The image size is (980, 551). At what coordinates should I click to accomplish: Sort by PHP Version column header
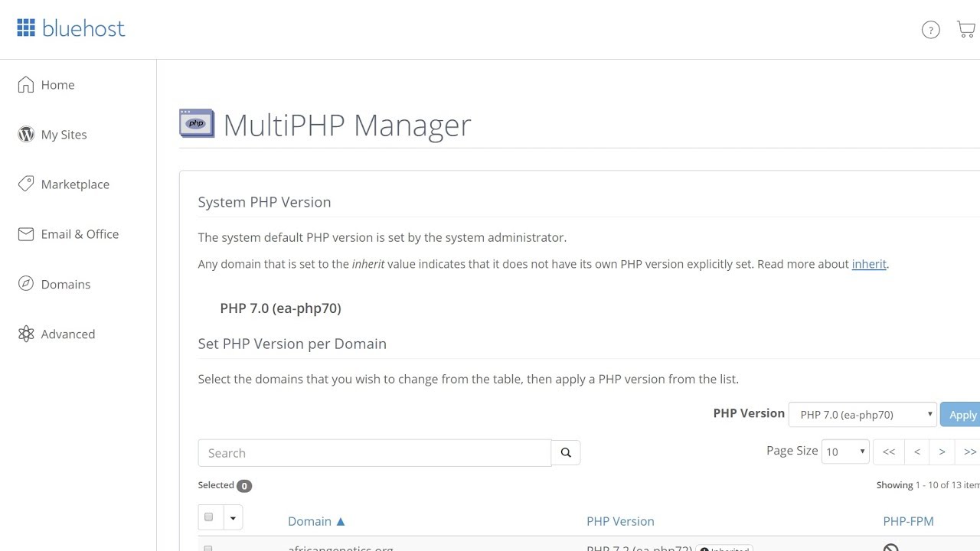tap(620, 521)
